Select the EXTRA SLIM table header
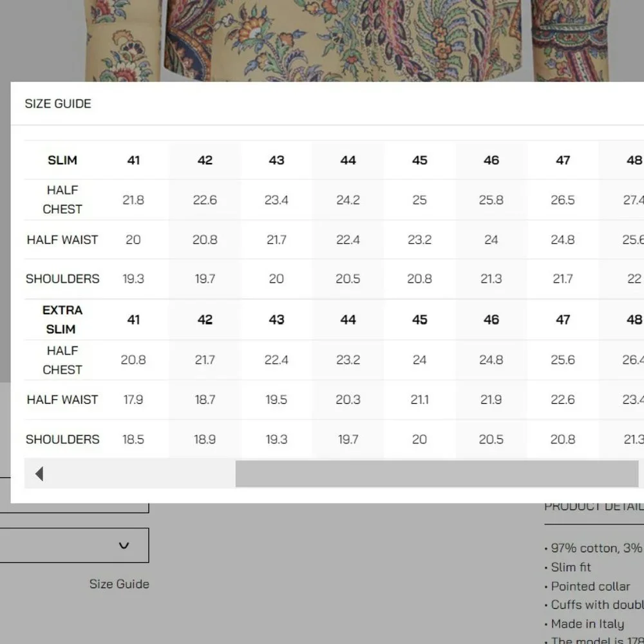This screenshot has width=644, height=644. coord(62,319)
